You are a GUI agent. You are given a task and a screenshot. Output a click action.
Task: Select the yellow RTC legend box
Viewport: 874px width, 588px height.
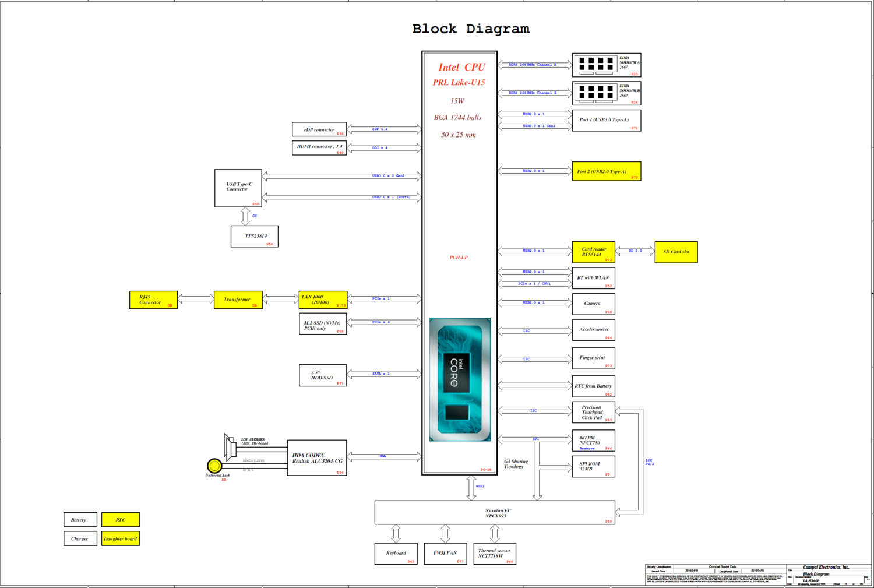click(121, 520)
